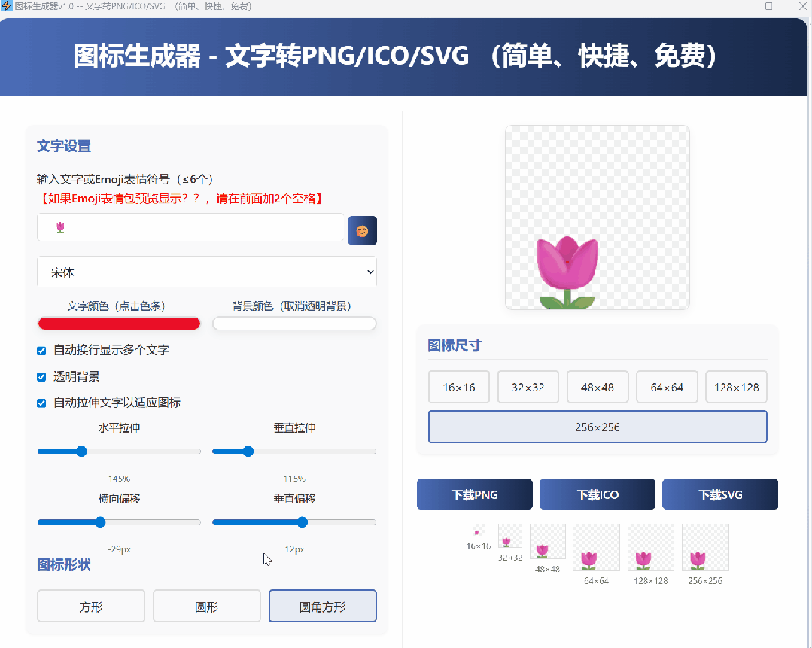This screenshot has width=812, height=648.
Task: Open the 宋体 font dropdown
Action: (x=207, y=272)
